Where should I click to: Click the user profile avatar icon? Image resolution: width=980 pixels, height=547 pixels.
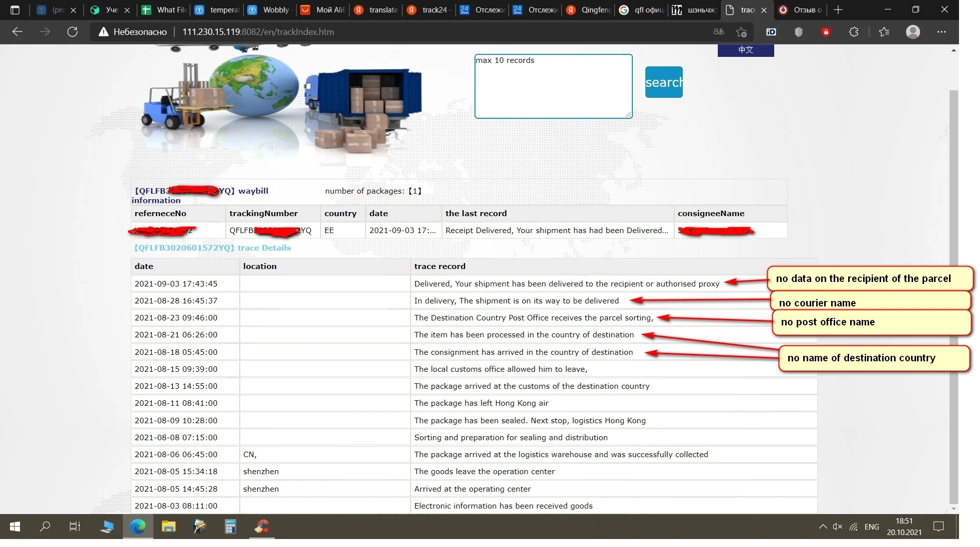coord(913,32)
